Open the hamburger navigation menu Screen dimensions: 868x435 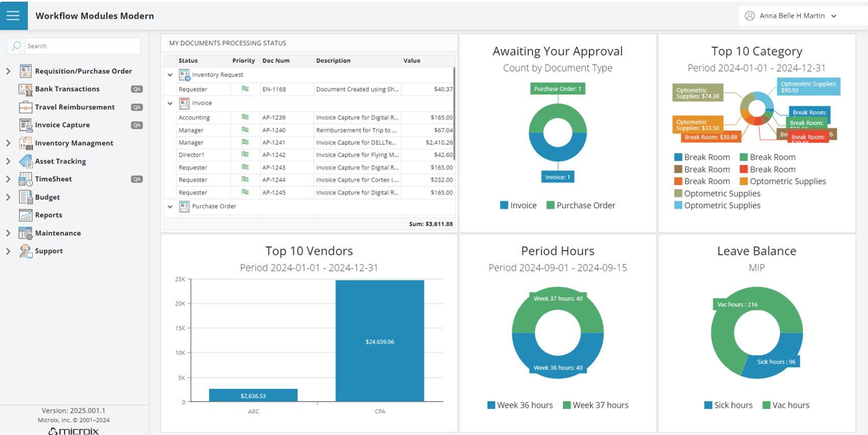coord(13,15)
